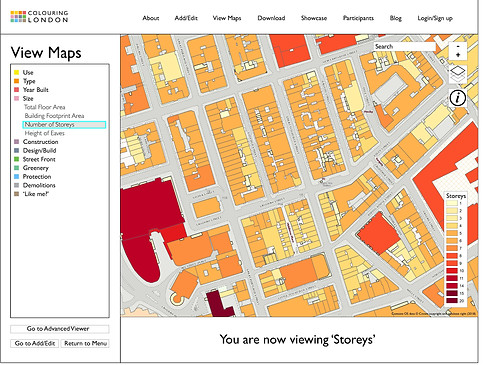487x365 pixels.
Task: Expand the Street Front category
Action: point(39,159)
